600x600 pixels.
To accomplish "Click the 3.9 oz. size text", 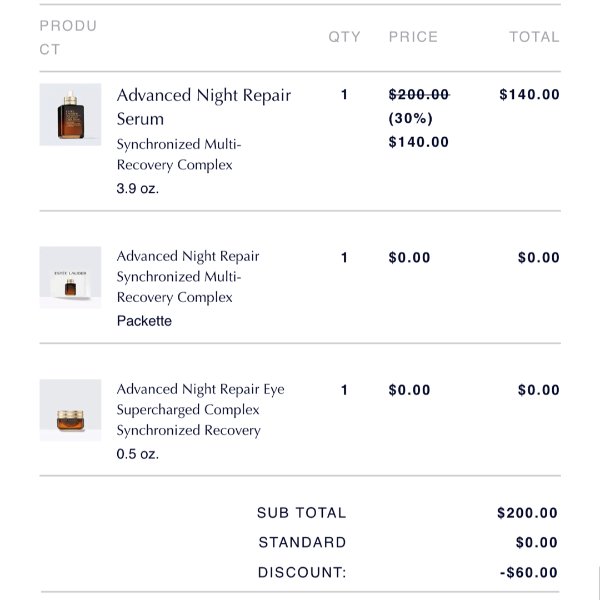I will pyautogui.click(x=137, y=188).
